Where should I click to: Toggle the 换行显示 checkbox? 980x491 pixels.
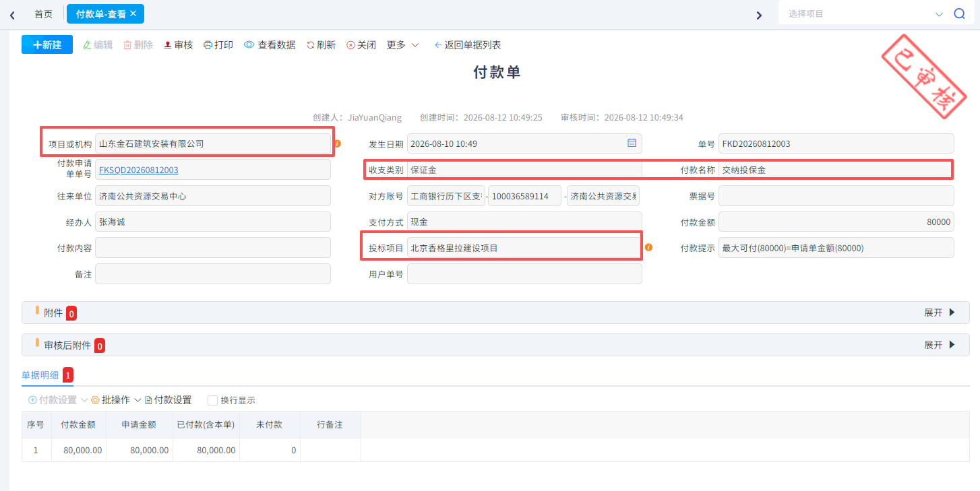pyautogui.click(x=212, y=400)
